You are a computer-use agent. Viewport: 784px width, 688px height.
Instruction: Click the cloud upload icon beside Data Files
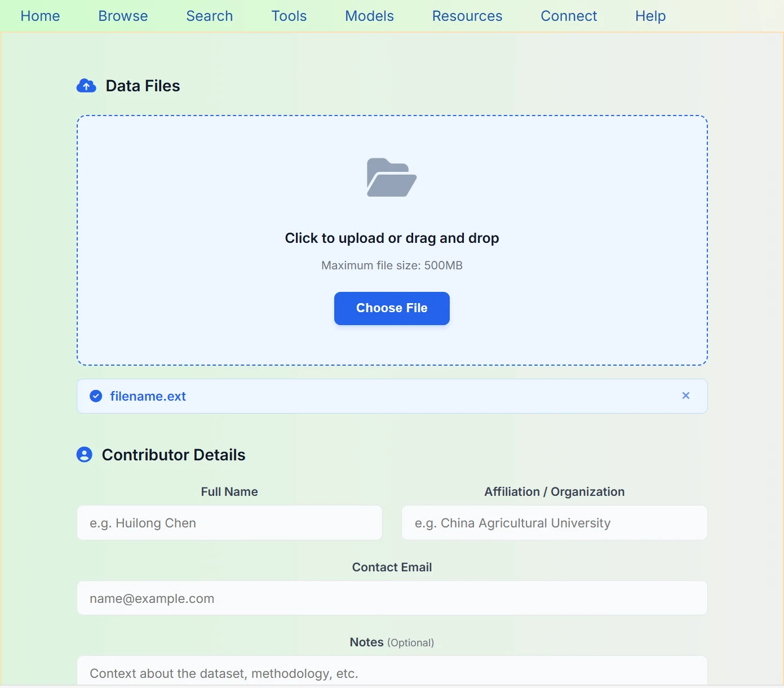click(86, 86)
